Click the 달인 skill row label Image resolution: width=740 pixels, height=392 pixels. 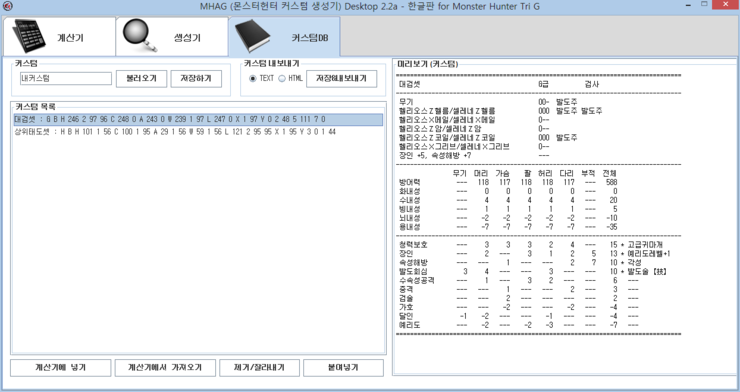coord(406,316)
